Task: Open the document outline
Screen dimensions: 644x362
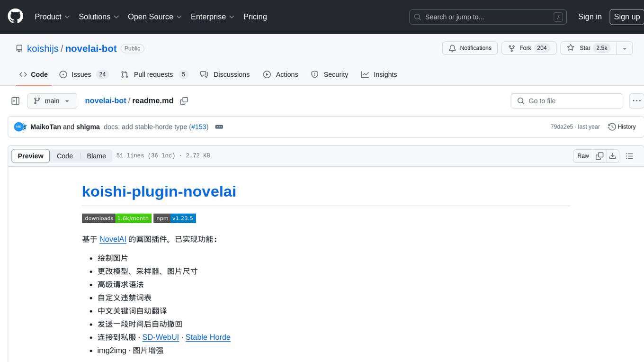Action: point(629,156)
